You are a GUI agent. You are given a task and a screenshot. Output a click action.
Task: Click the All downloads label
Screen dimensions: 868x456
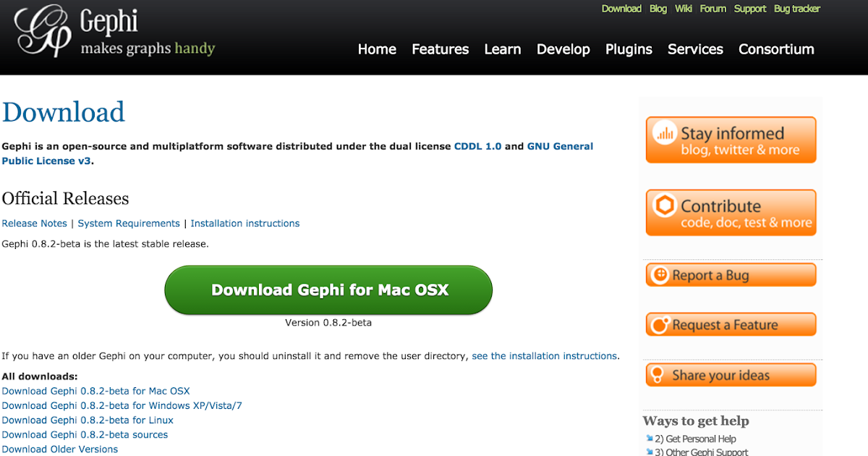click(40, 376)
